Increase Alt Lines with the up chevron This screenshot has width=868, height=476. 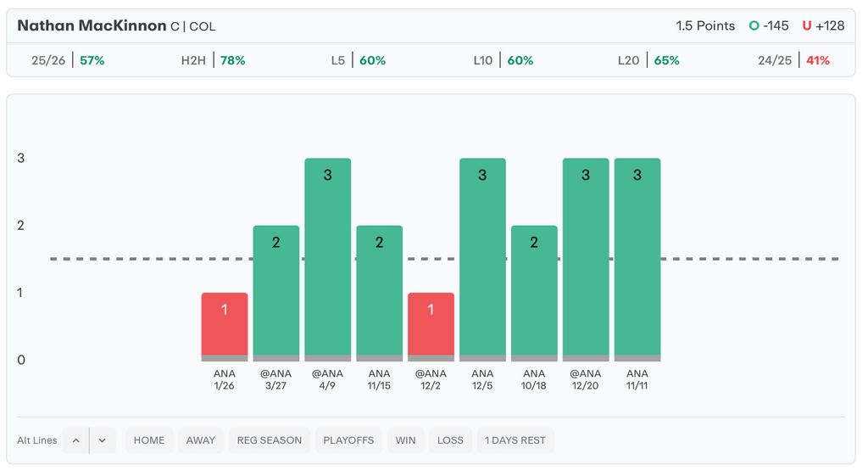pos(75,440)
